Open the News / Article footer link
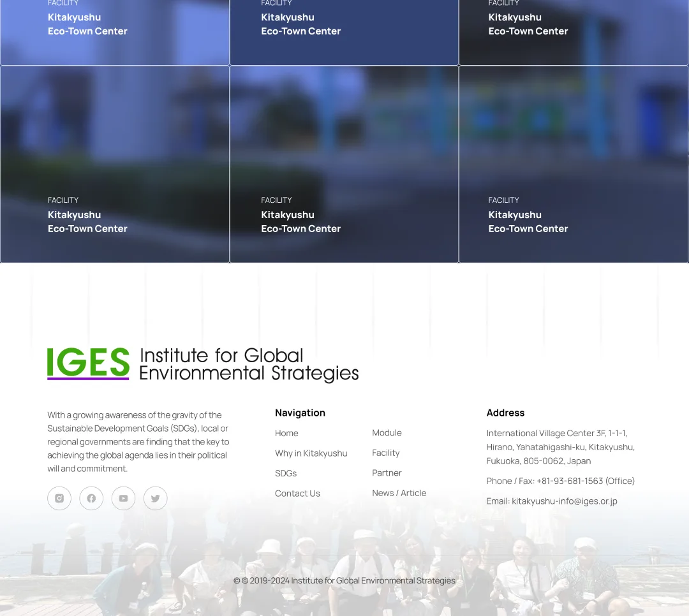 [399, 493]
